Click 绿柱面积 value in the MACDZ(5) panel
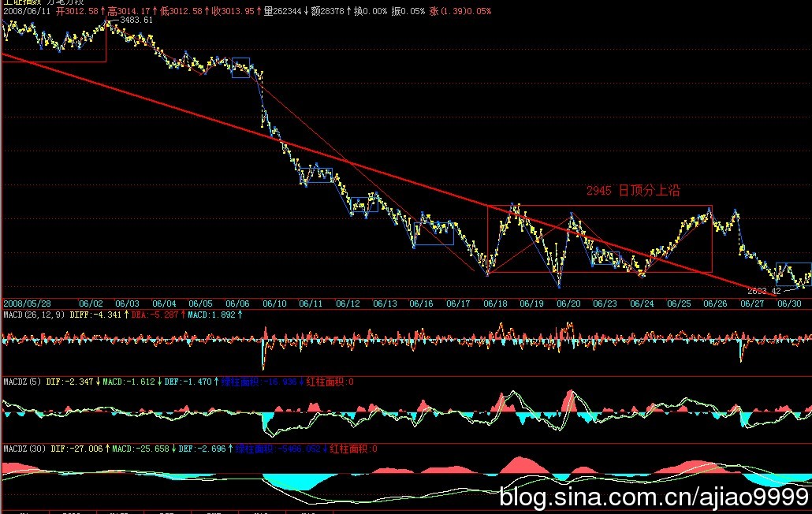812x514 pixels. (262, 382)
